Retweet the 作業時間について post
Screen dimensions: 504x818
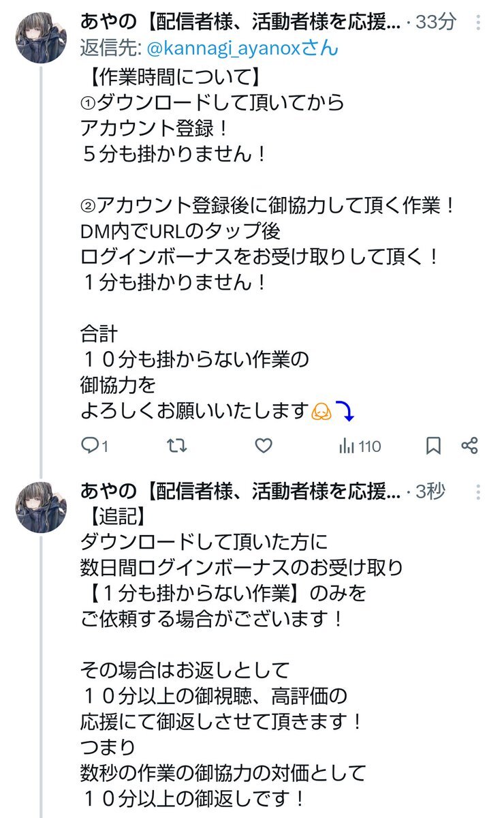point(177,446)
